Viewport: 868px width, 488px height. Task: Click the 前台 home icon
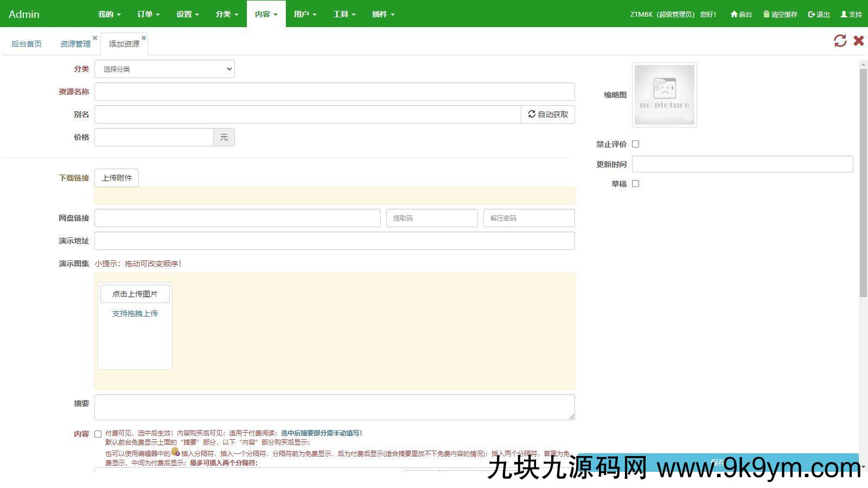point(733,15)
